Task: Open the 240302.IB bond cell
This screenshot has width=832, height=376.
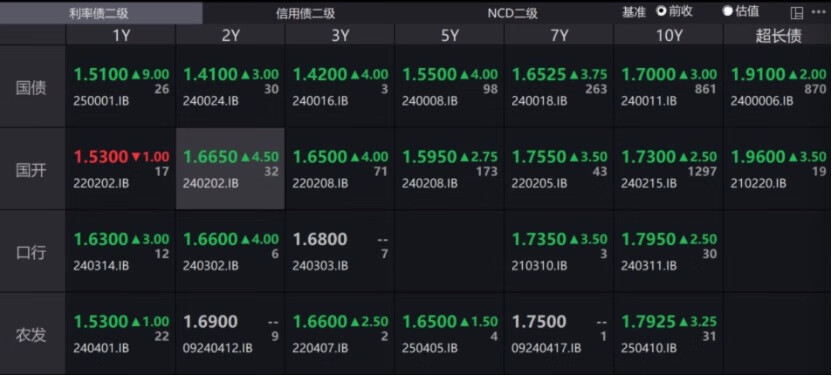Action: pyautogui.click(x=230, y=251)
